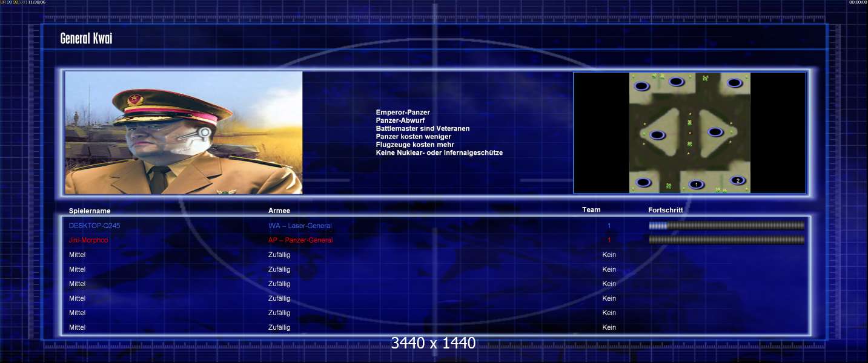Click the General Kwai title
Image resolution: width=868 pixels, height=363 pixels.
pyautogui.click(x=86, y=39)
